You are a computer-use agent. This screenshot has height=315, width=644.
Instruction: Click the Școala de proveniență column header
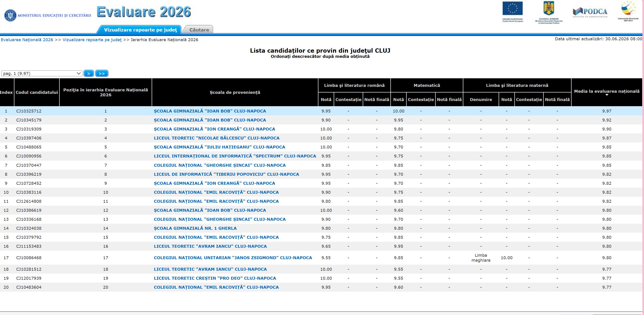click(235, 92)
